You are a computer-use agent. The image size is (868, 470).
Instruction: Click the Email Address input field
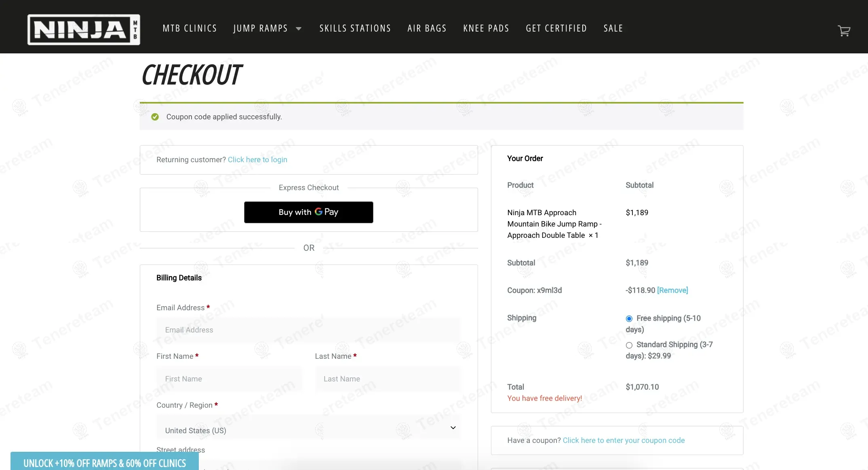tap(308, 330)
